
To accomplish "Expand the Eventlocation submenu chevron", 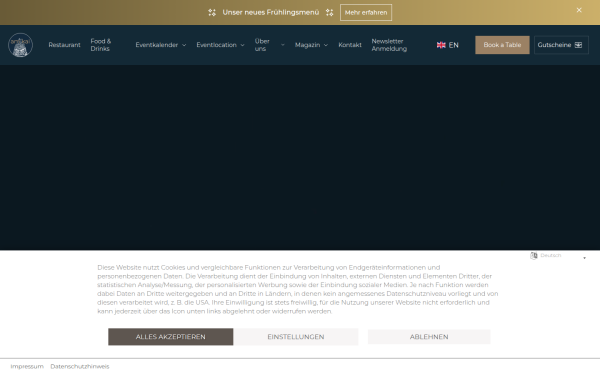I will (x=242, y=45).
